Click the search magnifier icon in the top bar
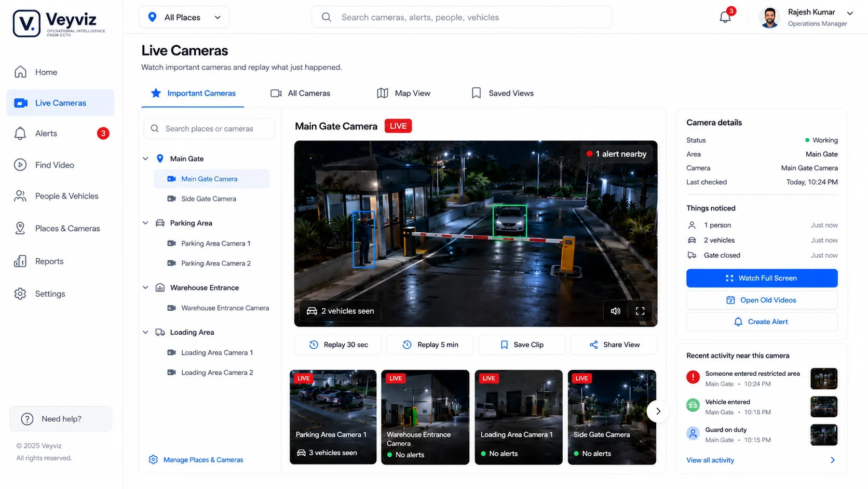 click(x=327, y=17)
